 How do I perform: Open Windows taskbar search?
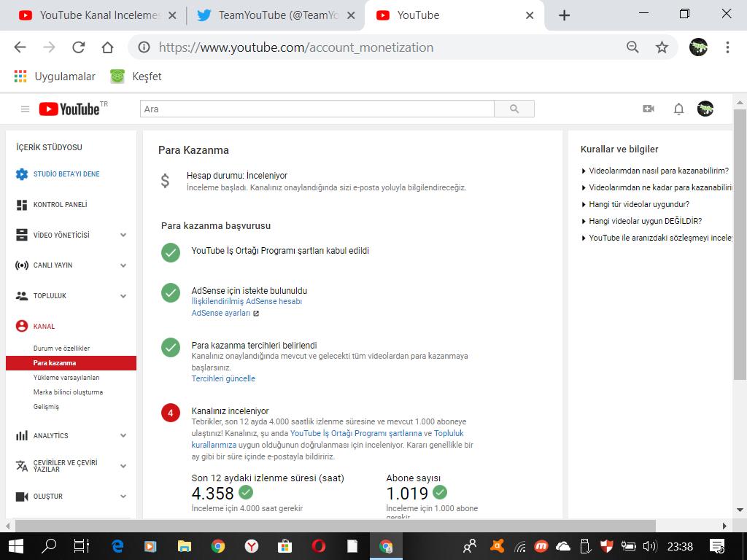(49, 545)
